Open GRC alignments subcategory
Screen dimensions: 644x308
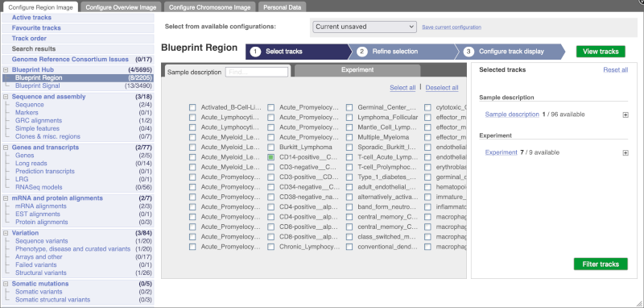[39, 120]
